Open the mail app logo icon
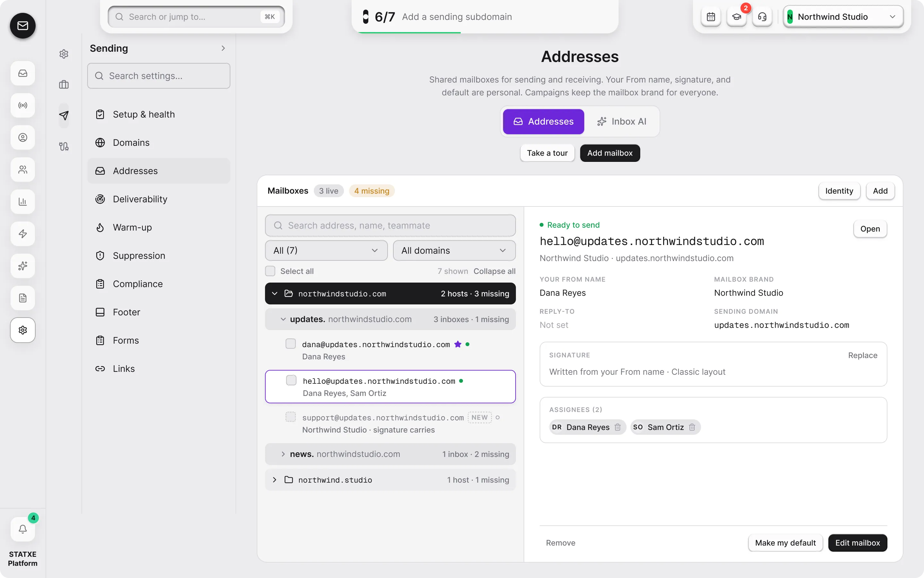 coord(22,26)
